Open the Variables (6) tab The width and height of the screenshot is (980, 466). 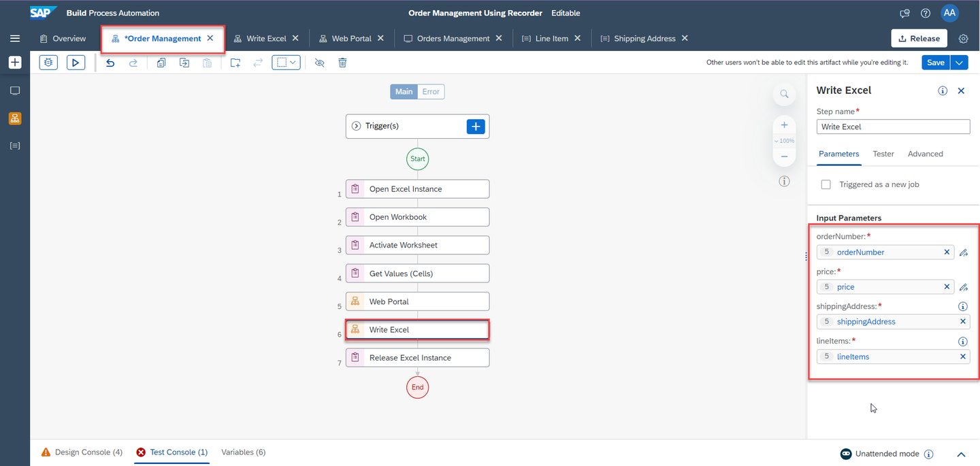[x=243, y=452]
